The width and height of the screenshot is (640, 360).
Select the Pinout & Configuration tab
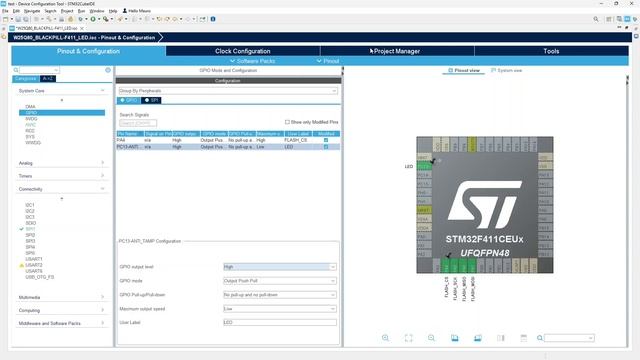(88, 51)
